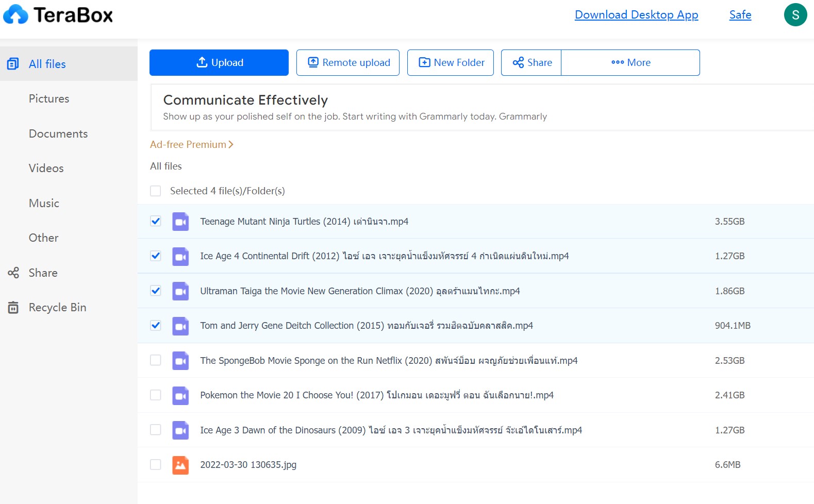This screenshot has height=504, width=814.
Task: Click the 6.6MB size value
Action: (x=727, y=465)
